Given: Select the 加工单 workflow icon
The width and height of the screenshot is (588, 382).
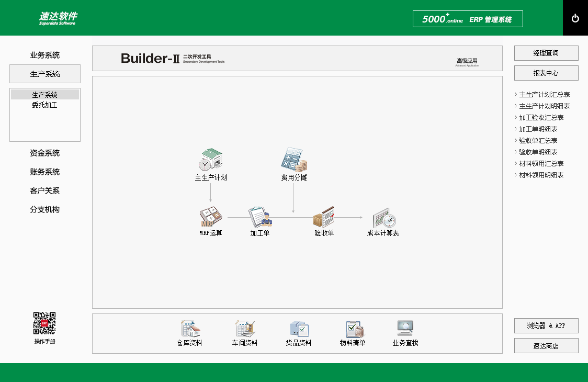Looking at the screenshot, I should click(x=260, y=217).
